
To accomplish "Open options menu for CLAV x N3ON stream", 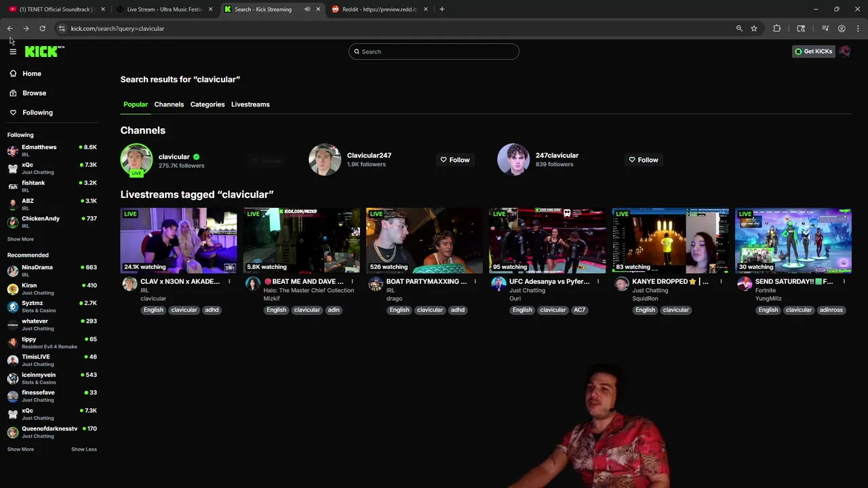I will (229, 281).
